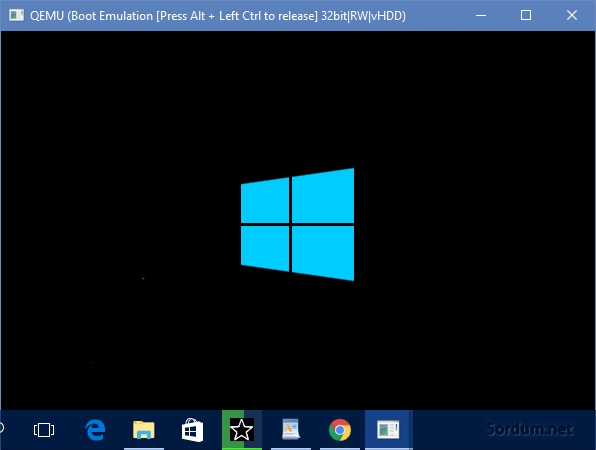Click the lower-right pane of Windows logo
This screenshot has height=450, width=596.
(323, 253)
